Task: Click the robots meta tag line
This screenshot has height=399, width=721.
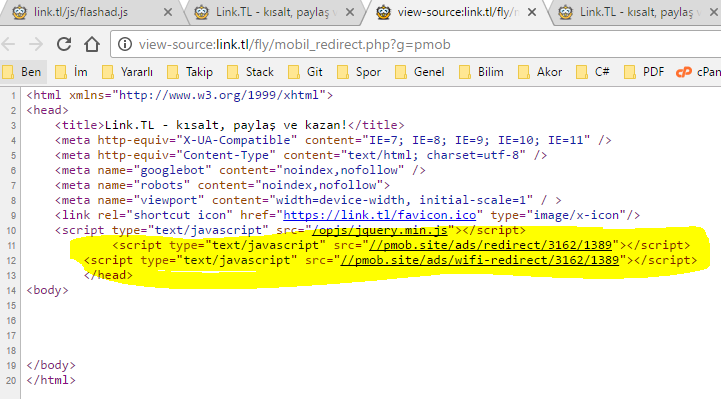Action: [x=223, y=185]
